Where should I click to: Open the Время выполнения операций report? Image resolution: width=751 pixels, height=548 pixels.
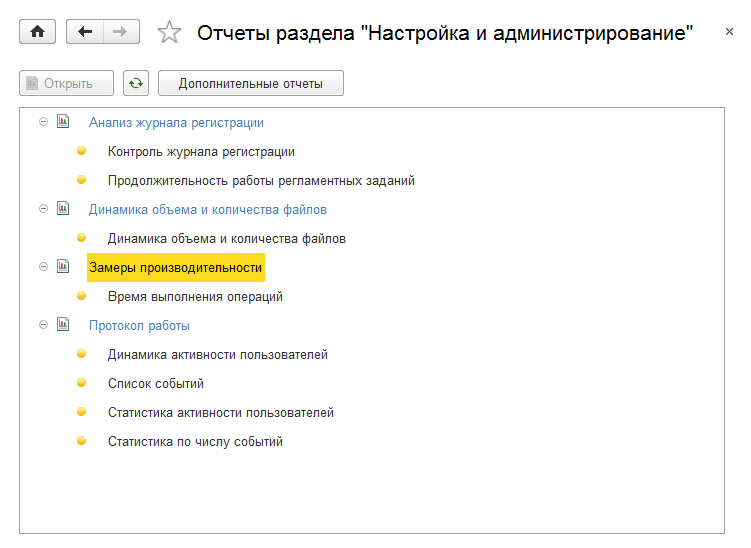coord(195,296)
